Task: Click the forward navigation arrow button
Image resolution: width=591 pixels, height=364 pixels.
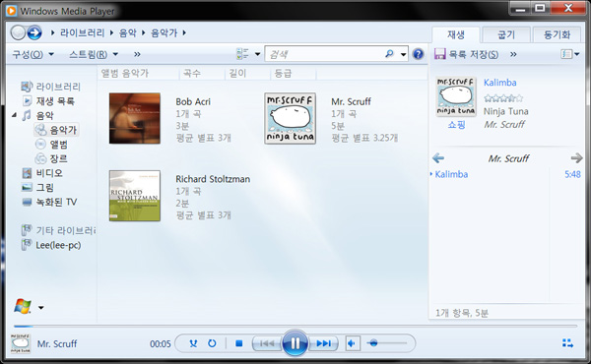Action: click(34, 32)
